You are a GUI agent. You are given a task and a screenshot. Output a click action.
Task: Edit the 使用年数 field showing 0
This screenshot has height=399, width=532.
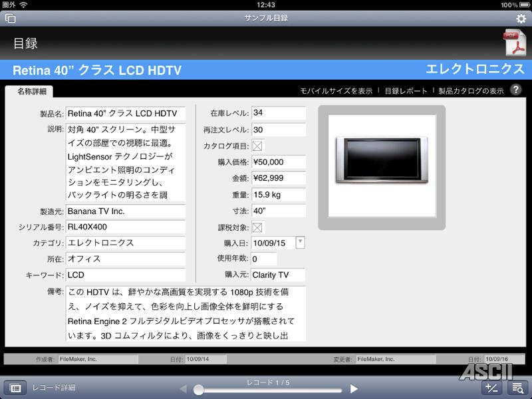[x=264, y=259]
